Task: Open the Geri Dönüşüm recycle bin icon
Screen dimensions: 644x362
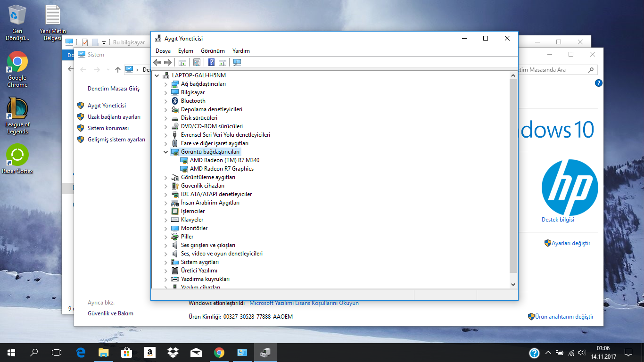Action: (x=17, y=23)
